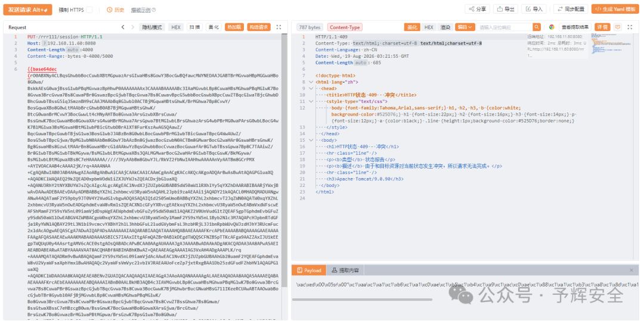The image size is (644, 321).
Task: Collapse the style tag fold arrow
Action: [x=311, y=101]
